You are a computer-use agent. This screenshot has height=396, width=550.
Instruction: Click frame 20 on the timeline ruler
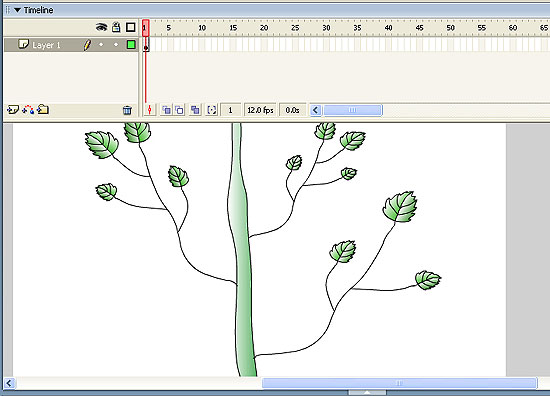click(x=264, y=28)
